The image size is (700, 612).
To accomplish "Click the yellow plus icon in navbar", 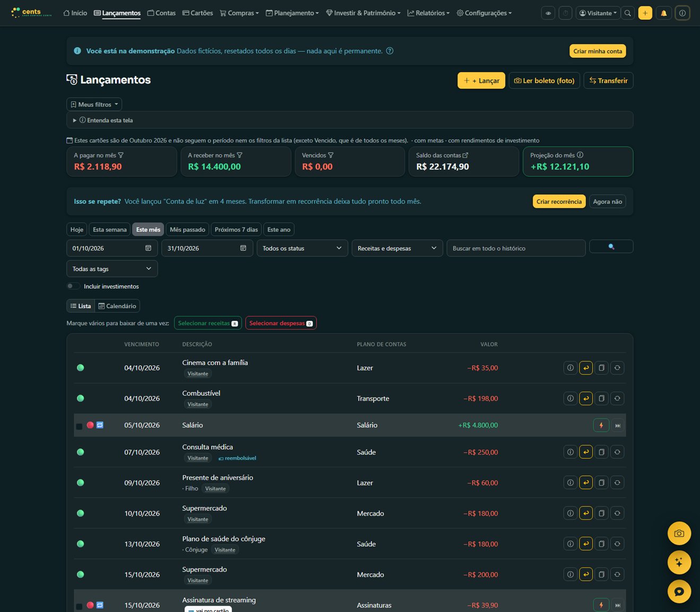I will click(645, 13).
